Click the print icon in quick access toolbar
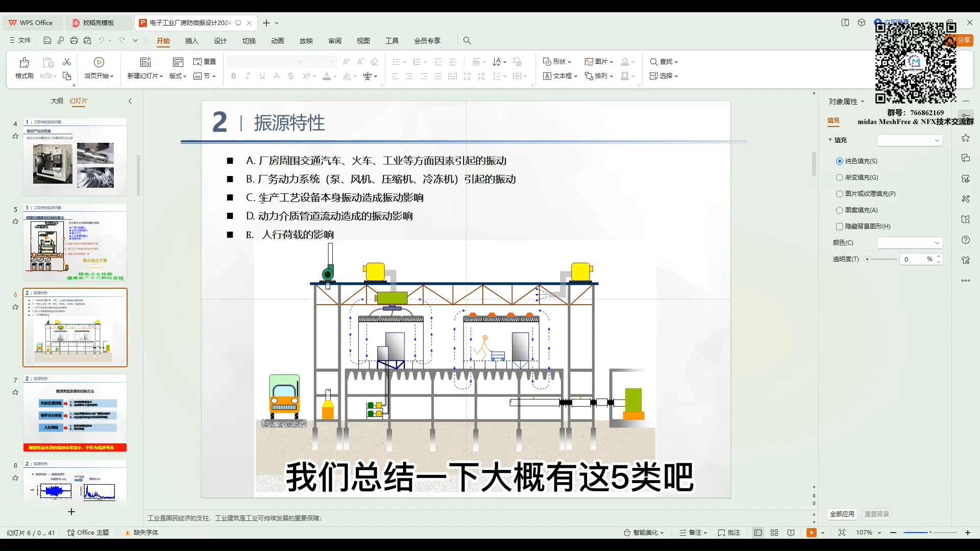 [x=74, y=40]
